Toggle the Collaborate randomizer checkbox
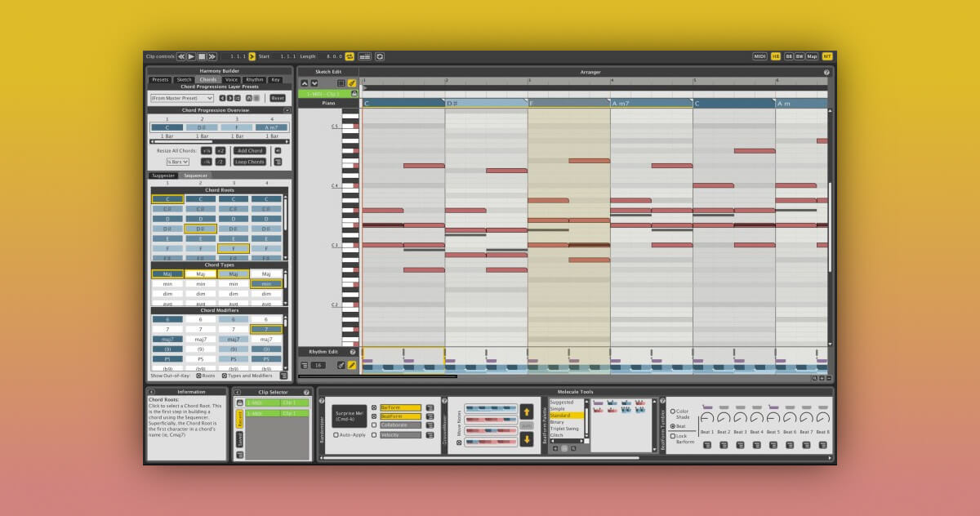Image resolution: width=980 pixels, height=516 pixels. tap(374, 425)
